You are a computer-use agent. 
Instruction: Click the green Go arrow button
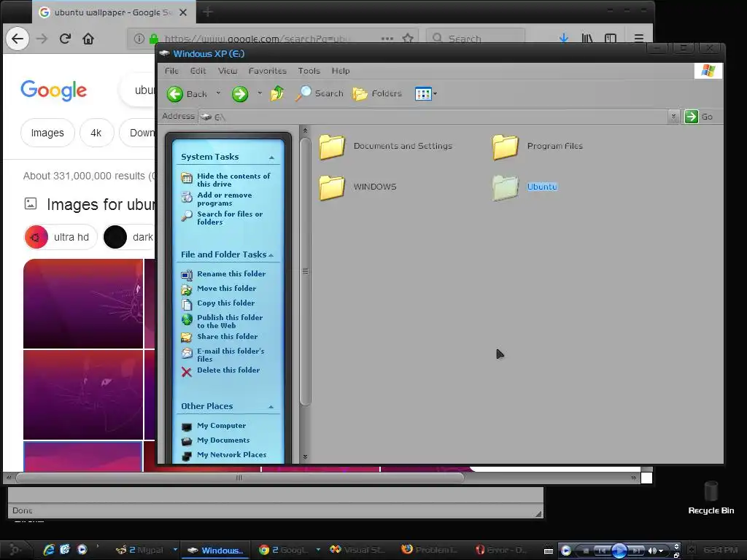692,116
